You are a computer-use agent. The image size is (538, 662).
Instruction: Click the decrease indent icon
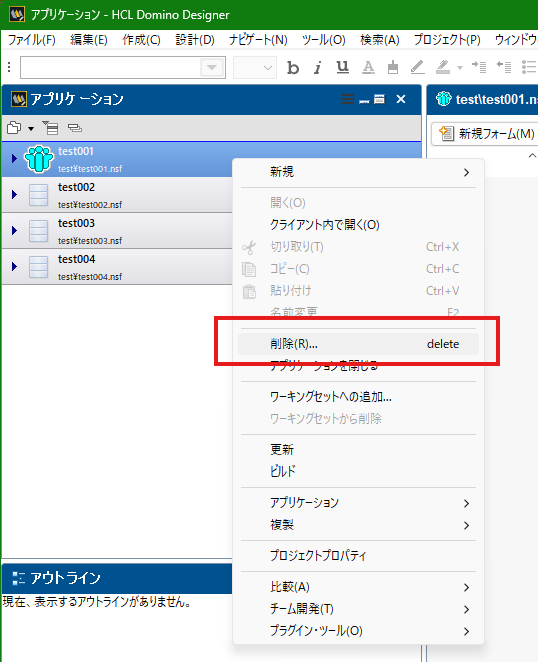(x=504, y=67)
